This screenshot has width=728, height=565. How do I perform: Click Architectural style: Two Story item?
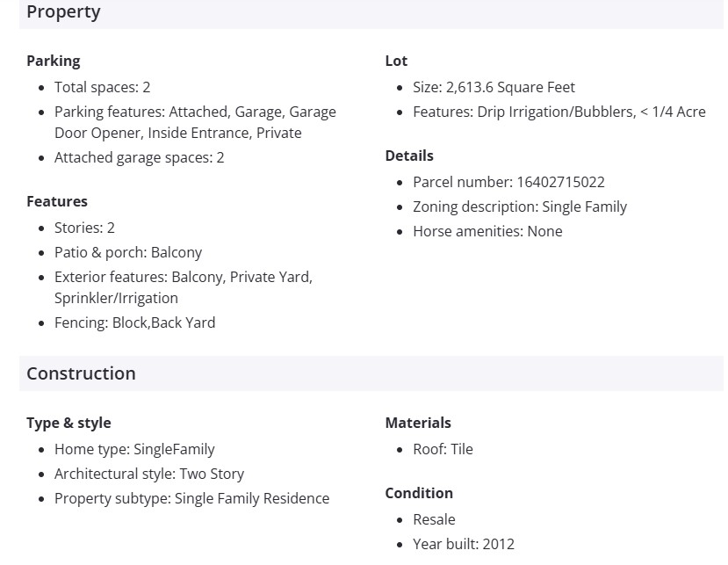click(x=149, y=474)
